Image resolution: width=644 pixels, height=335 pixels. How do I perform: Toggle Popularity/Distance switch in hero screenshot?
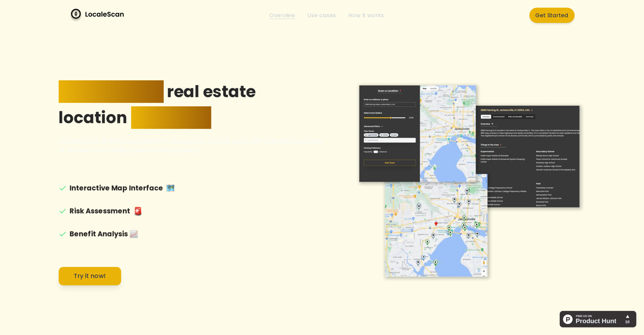coord(376,152)
